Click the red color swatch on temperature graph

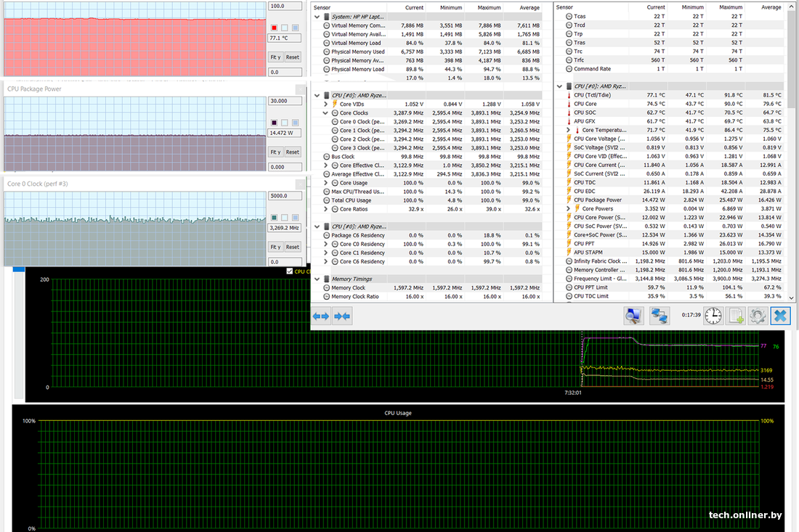[274, 28]
